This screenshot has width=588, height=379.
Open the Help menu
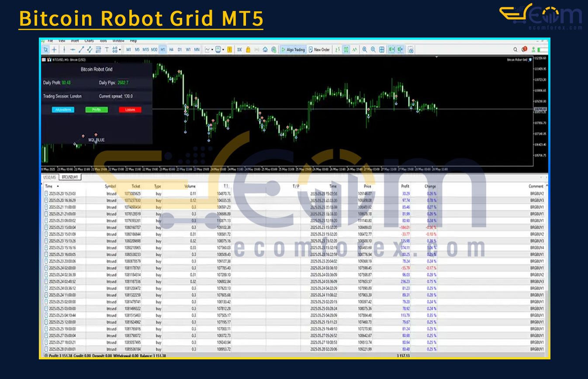133,41
